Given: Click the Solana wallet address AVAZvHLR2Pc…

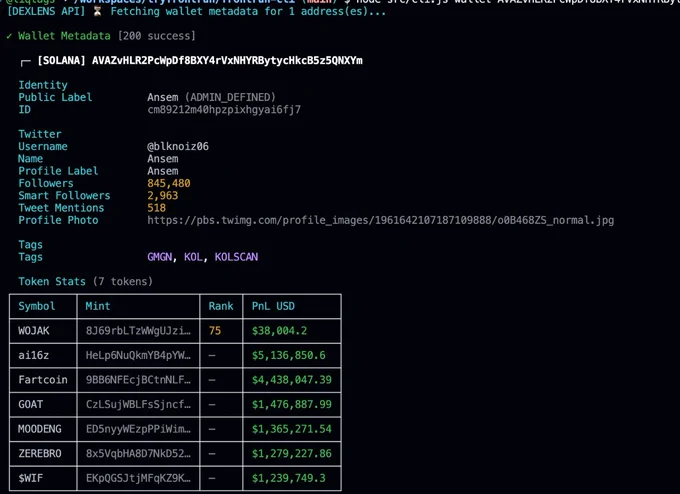Looking at the screenshot, I should click(x=227, y=60).
